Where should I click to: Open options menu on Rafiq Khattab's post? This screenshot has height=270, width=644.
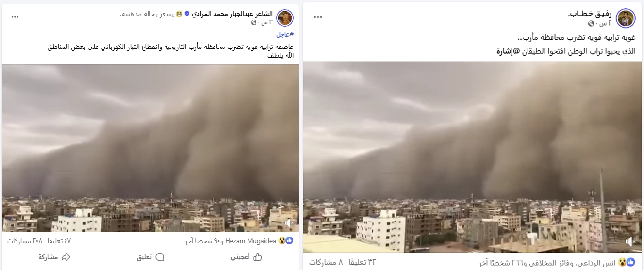point(318,17)
